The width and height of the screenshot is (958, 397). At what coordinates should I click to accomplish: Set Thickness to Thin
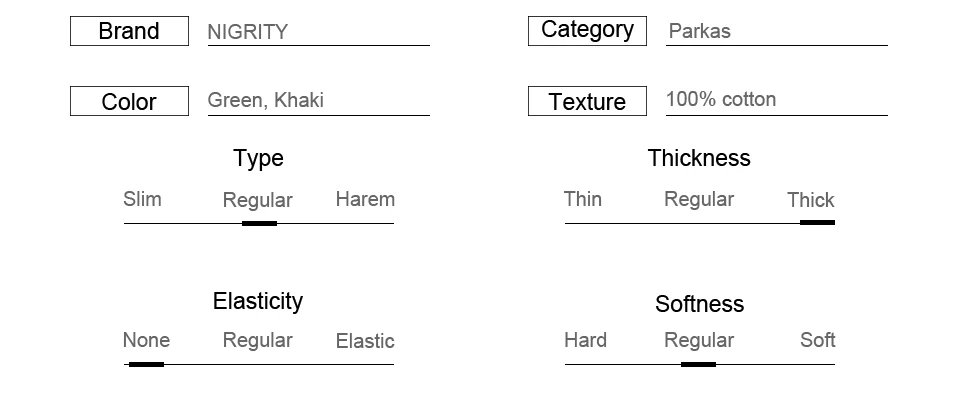[583, 199]
